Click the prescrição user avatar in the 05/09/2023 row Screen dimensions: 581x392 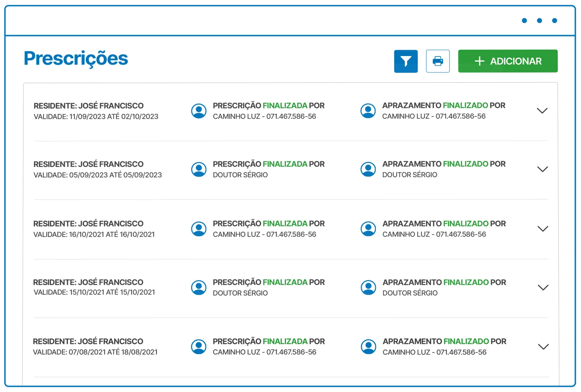click(x=199, y=169)
